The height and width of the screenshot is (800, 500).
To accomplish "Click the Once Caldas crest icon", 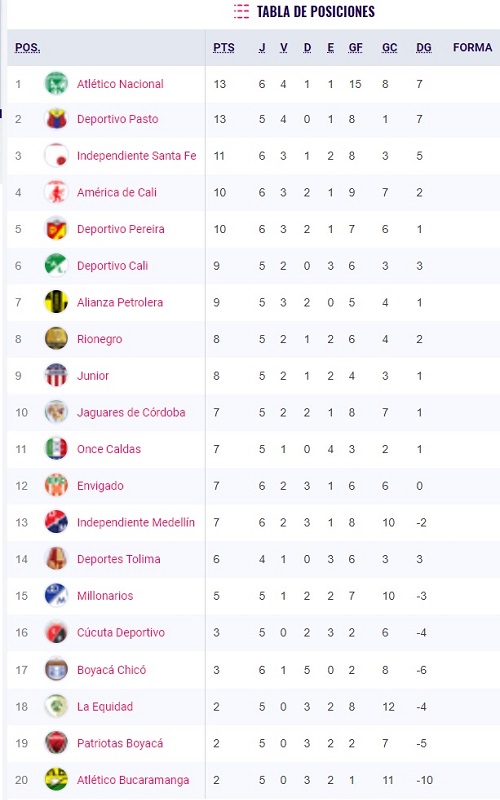I will pos(56,449).
